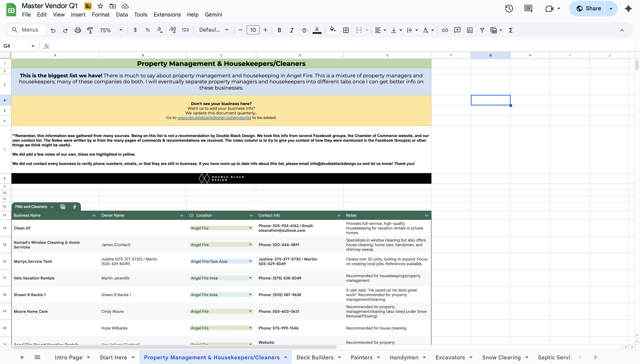Open version history clock icon
The width and height of the screenshot is (640, 364).
point(509,8)
